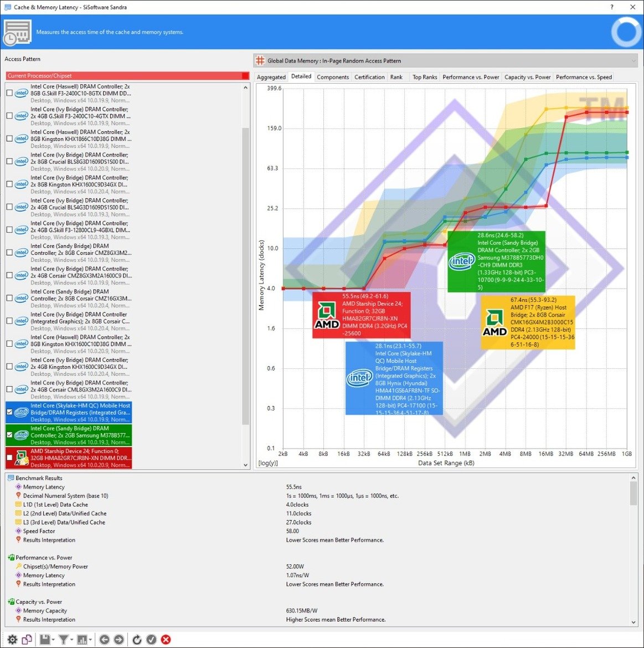The height and width of the screenshot is (648, 644).
Task: Open the Rank tab
Action: [396, 77]
